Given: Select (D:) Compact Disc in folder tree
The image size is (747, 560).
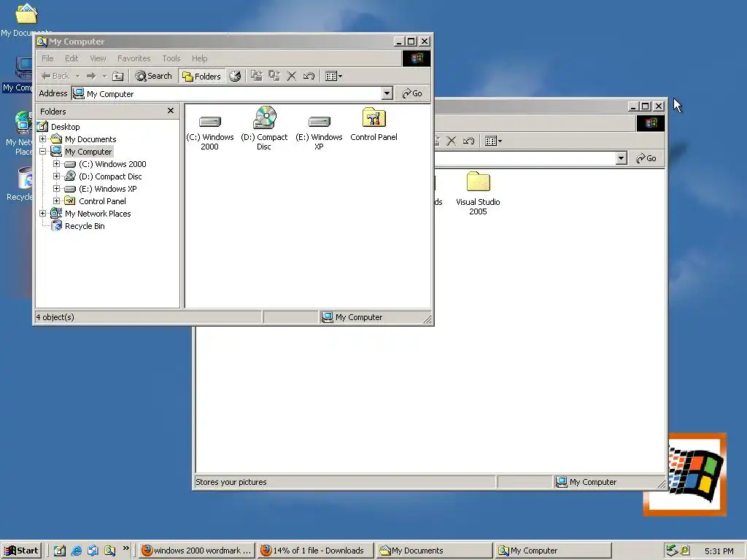Looking at the screenshot, I should coord(110,176).
